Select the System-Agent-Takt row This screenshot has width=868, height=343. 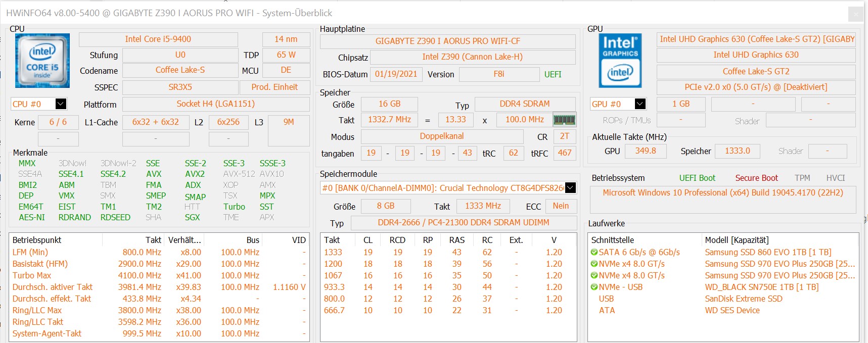[x=159, y=333]
